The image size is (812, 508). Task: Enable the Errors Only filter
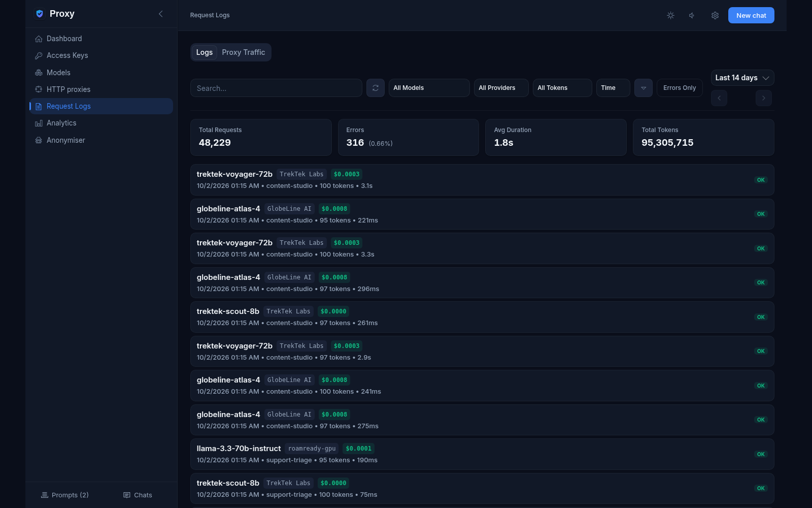(x=680, y=88)
